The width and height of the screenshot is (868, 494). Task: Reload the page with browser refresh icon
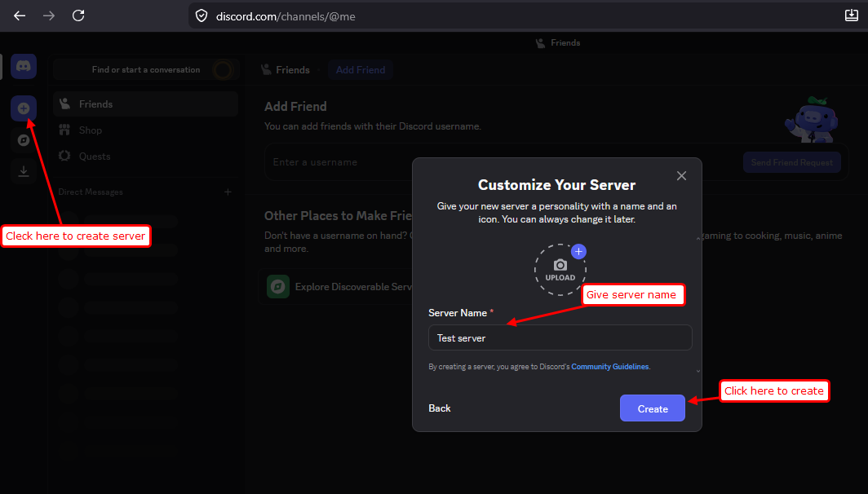click(78, 15)
